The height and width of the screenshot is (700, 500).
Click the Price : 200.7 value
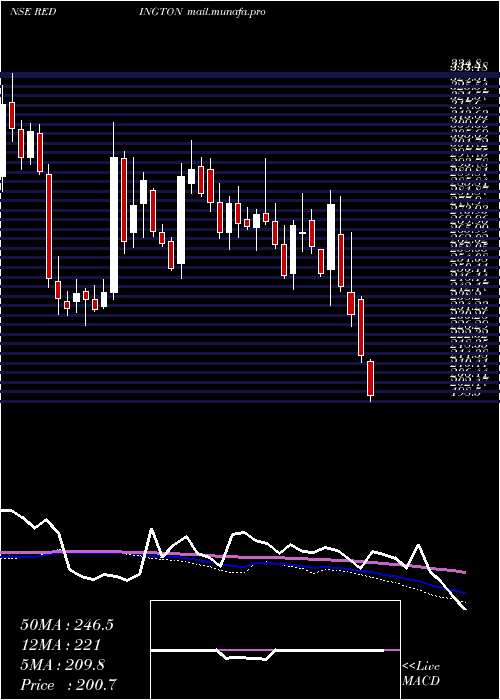69,685
